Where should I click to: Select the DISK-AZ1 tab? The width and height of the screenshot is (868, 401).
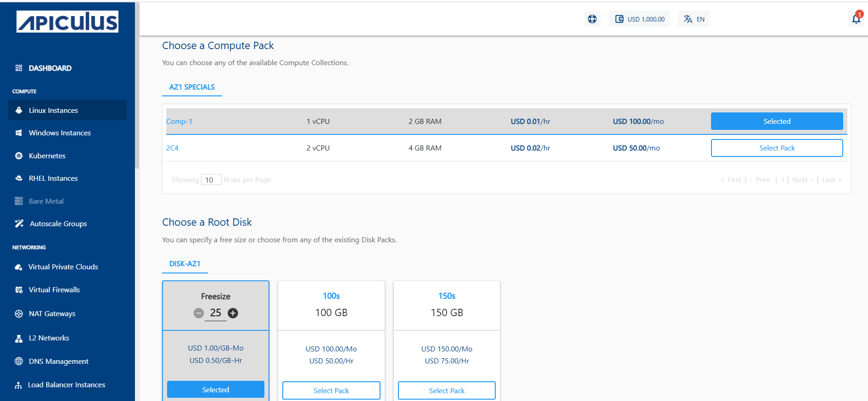[x=185, y=264]
